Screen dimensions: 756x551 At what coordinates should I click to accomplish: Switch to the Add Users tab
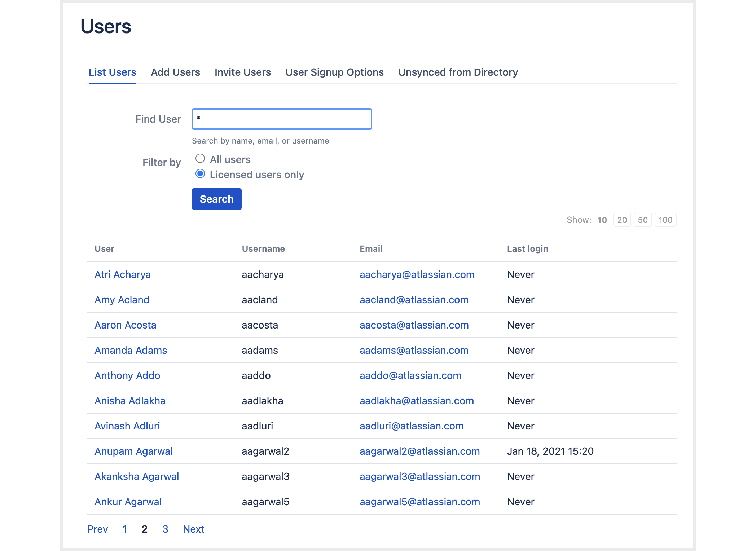pyautogui.click(x=175, y=72)
